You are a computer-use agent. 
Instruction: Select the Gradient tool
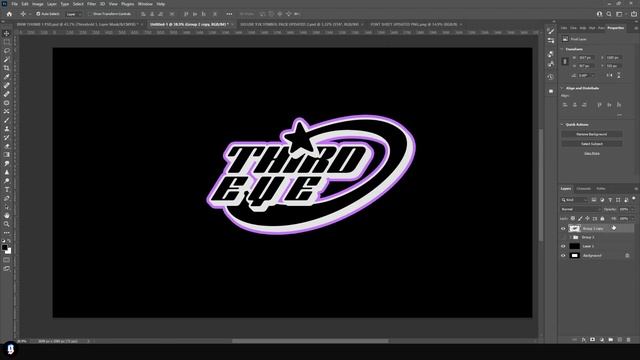click(x=7, y=155)
